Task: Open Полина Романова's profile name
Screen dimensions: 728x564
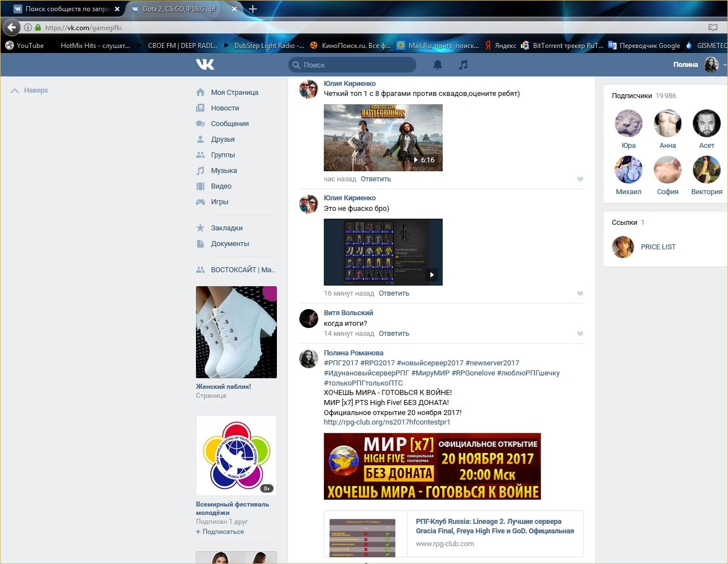Action: pyautogui.click(x=353, y=353)
